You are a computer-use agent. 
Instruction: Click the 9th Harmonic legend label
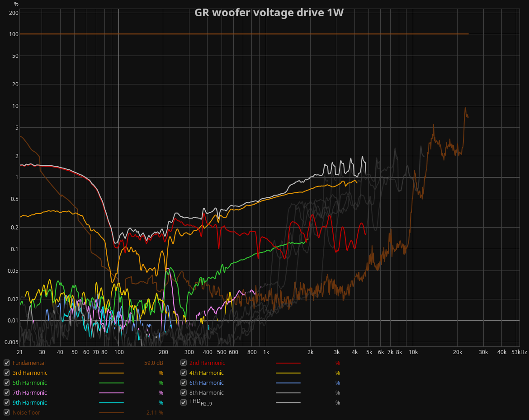point(30,403)
